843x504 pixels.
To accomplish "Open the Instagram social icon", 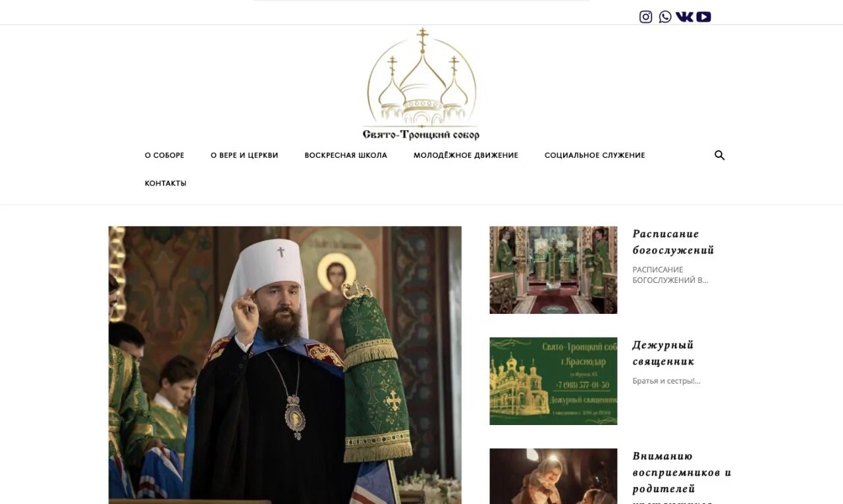I will [x=645, y=17].
